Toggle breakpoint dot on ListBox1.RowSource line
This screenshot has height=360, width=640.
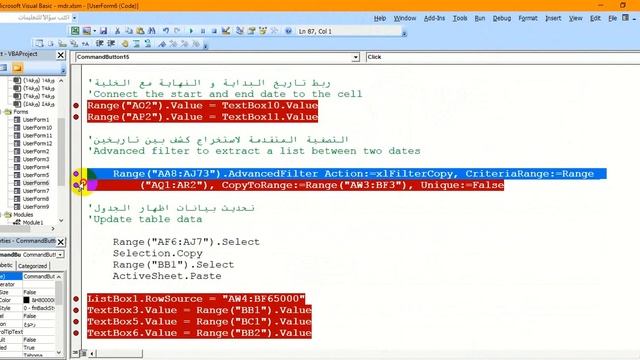pyautogui.click(x=76, y=299)
